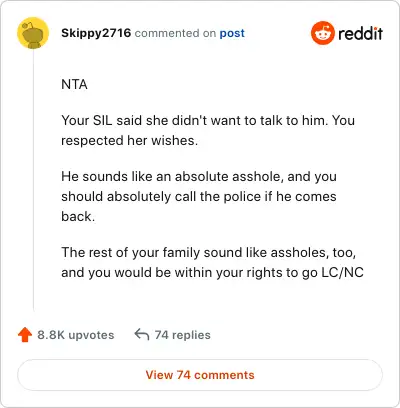The width and height of the screenshot is (400, 408).
Task: Open the Skippy2716 user profile
Action: point(96,33)
